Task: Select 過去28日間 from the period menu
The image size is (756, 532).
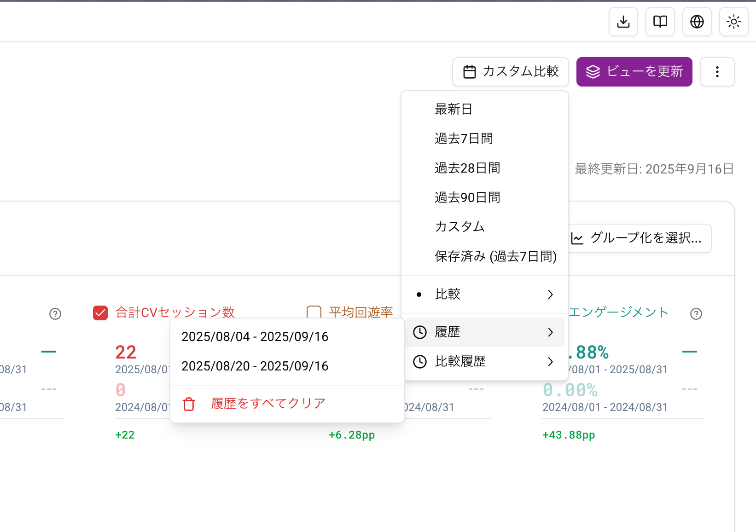Action: click(467, 168)
